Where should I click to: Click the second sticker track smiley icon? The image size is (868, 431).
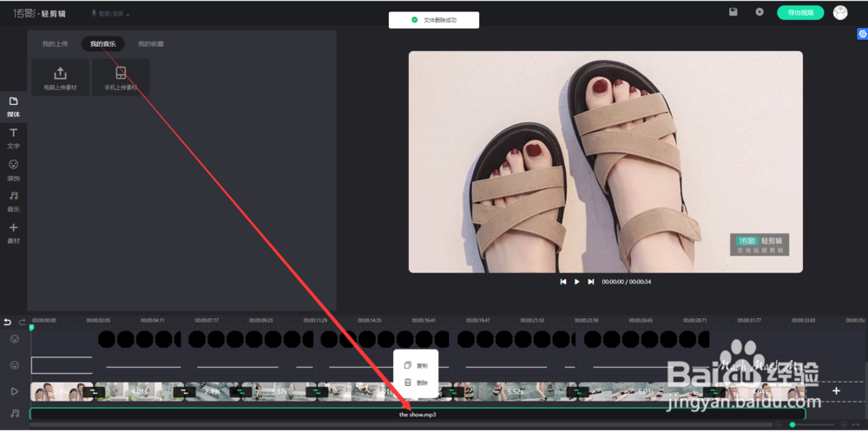15,365
